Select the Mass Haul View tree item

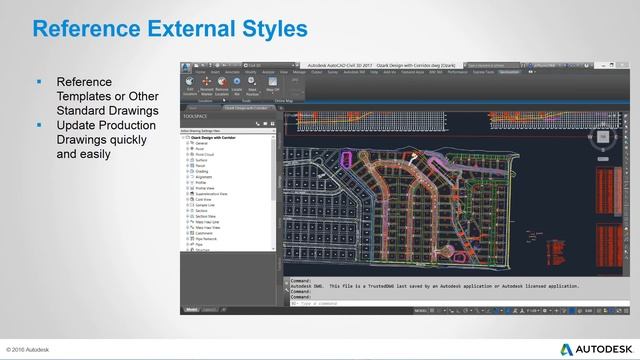[208, 227]
